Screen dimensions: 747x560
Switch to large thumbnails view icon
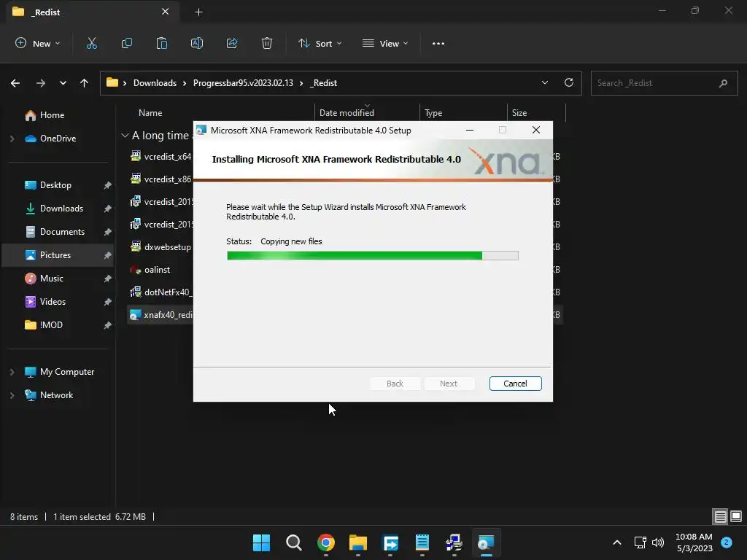(x=736, y=516)
